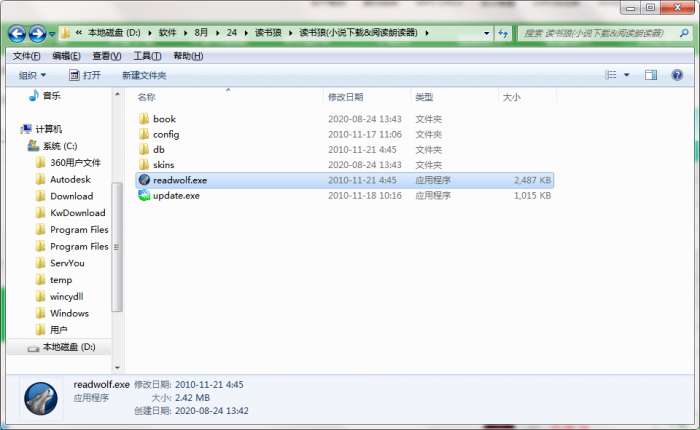The image size is (700, 430).
Task: Select the db folder icon
Action: click(144, 149)
